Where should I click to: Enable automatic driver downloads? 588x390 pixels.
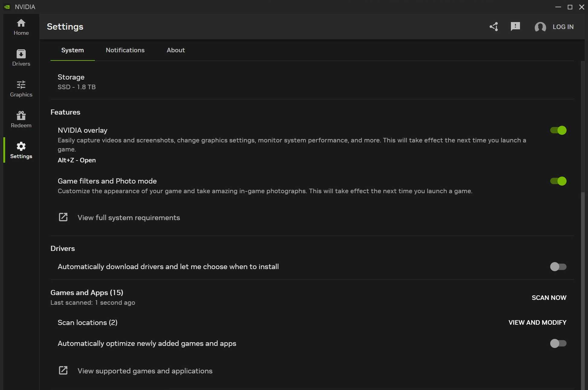point(558,267)
